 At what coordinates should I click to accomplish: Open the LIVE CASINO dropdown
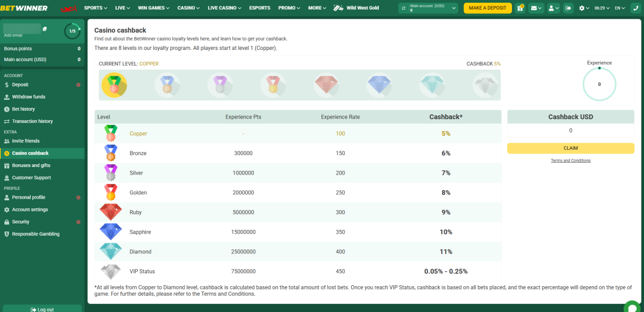(x=224, y=8)
